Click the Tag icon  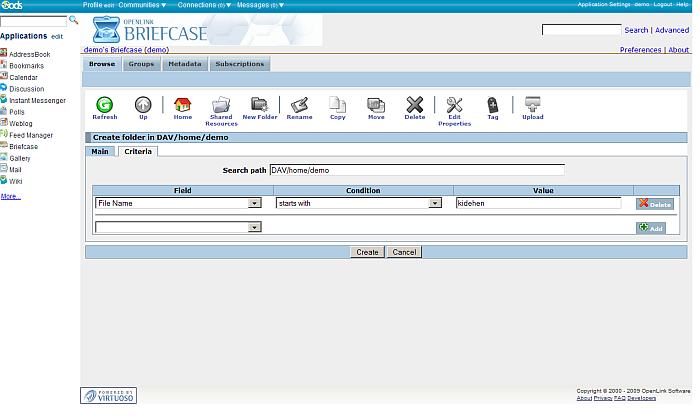(x=492, y=104)
